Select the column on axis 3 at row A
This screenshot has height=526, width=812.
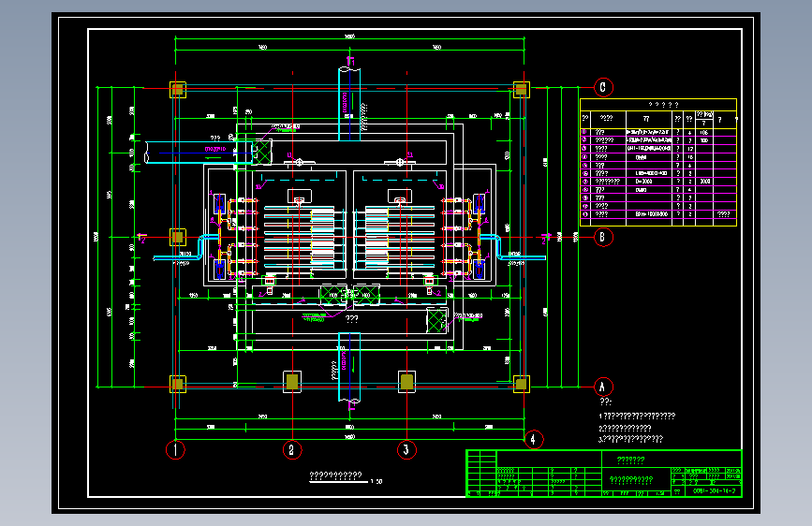[x=406, y=382]
